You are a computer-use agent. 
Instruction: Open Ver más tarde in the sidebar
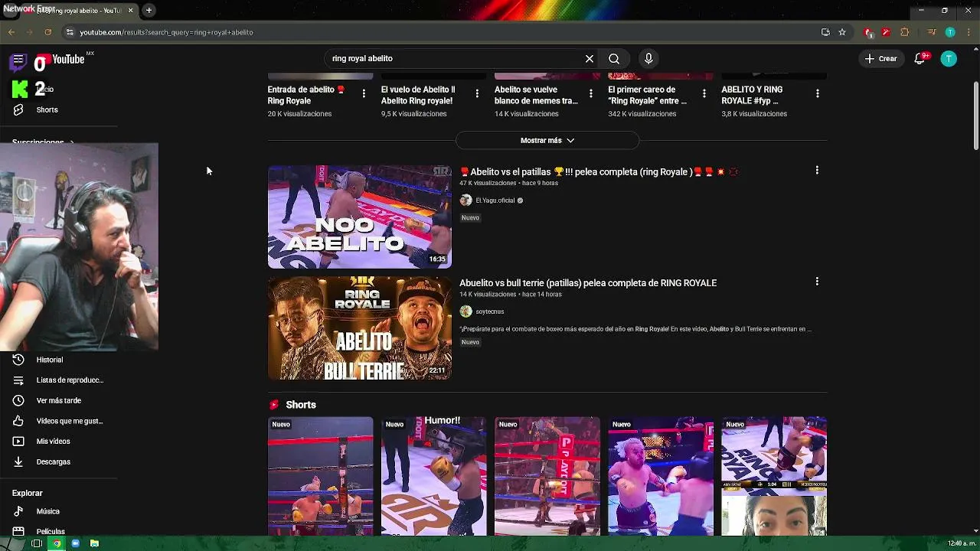(59, 400)
